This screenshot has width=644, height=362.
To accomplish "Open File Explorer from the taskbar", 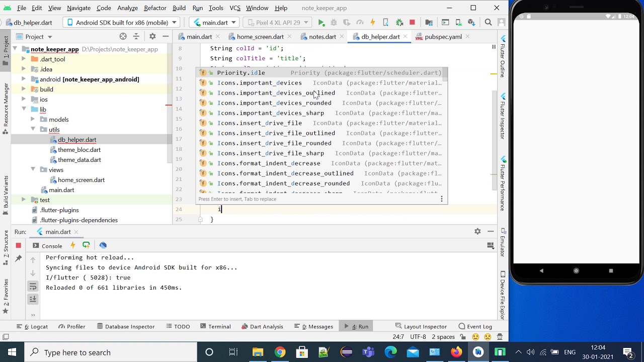I will pyautogui.click(x=258, y=352).
